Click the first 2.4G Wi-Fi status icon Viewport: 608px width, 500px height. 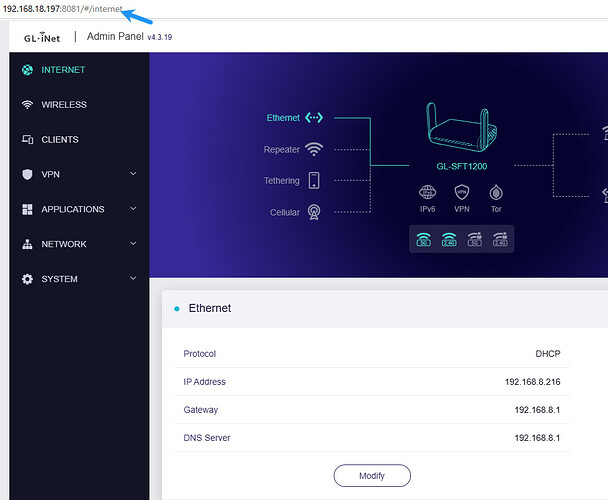point(449,238)
